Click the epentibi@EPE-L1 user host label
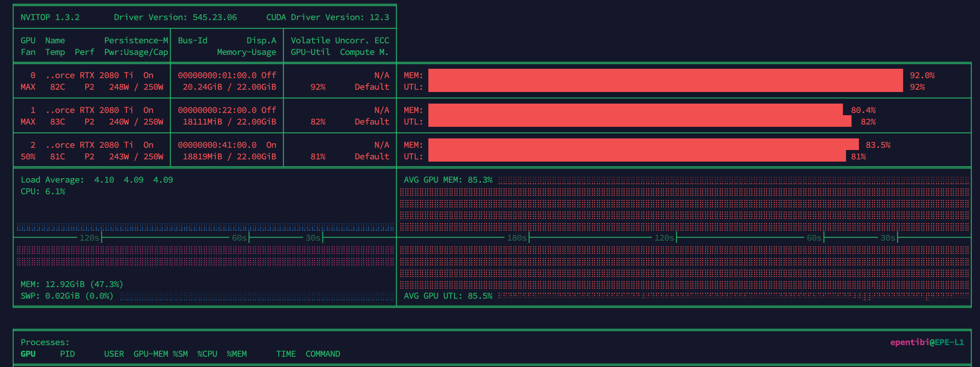The height and width of the screenshot is (367, 980). click(x=927, y=342)
